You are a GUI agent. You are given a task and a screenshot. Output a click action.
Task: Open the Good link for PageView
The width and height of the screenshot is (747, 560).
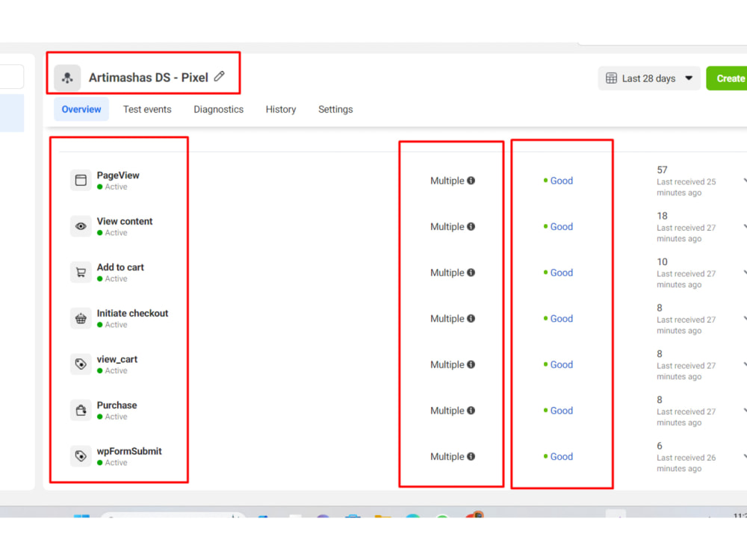tap(562, 181)
